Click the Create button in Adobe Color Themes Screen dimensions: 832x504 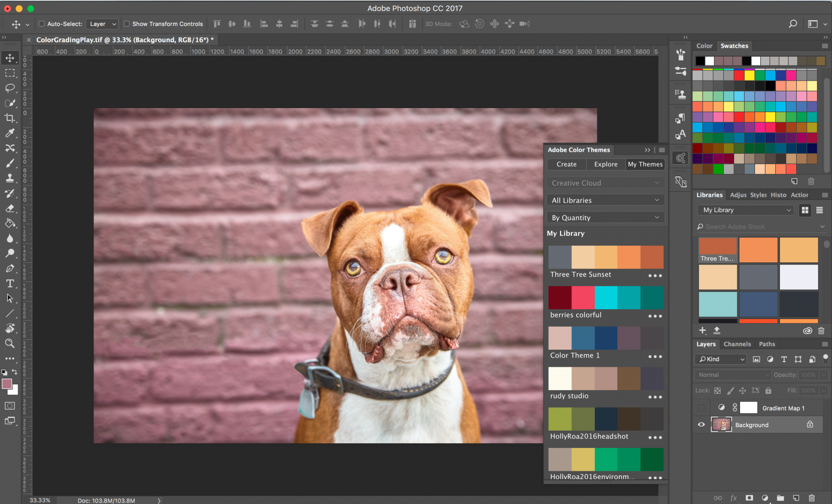point(566,164)
